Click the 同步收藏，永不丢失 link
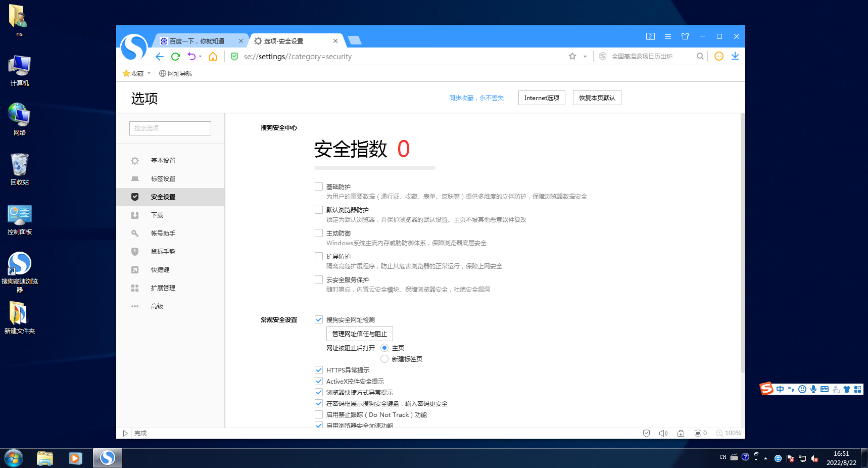Screen dimensions: 868x468 pos(476,98)
